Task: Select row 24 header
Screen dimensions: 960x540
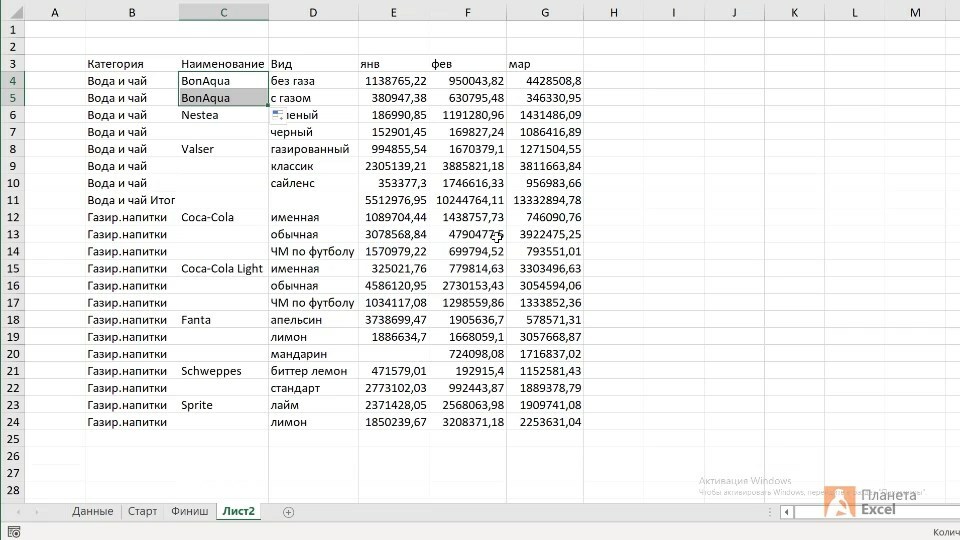Action: (13, 422)
